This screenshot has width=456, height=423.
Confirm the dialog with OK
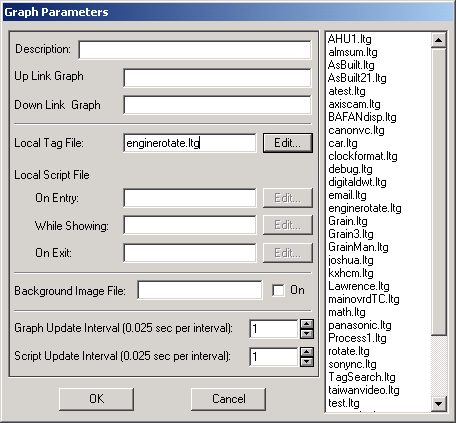96,399
